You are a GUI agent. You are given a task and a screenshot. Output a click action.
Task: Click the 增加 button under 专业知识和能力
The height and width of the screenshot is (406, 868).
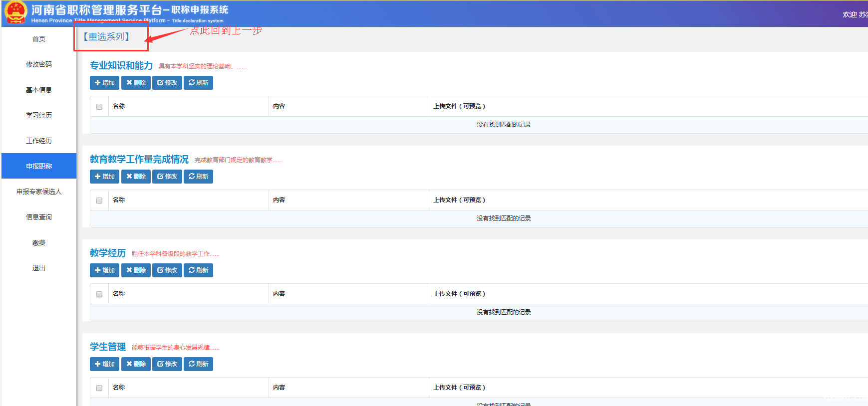pos(104,83)
